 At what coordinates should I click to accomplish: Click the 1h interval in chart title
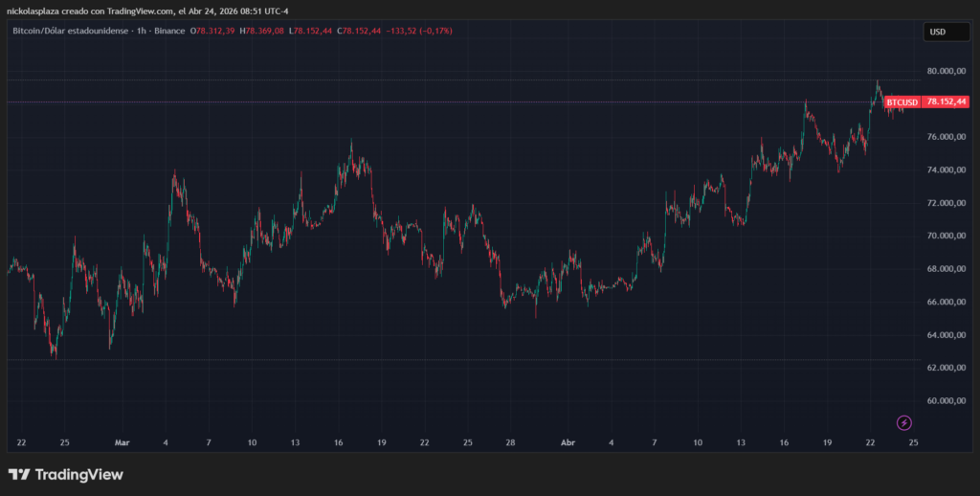tap(138, 32)
